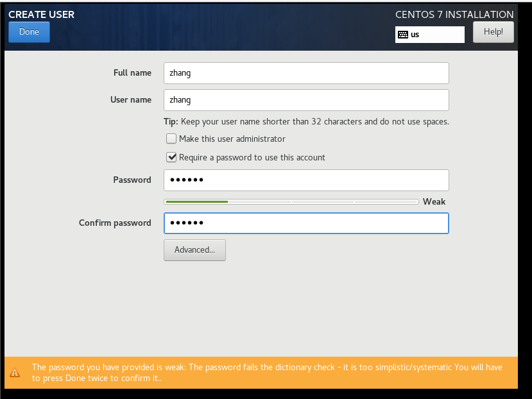Viewport: 532px width, 399px height.
Task: Enable Make this user administrator checkbox
Action: tap(171, 139)
